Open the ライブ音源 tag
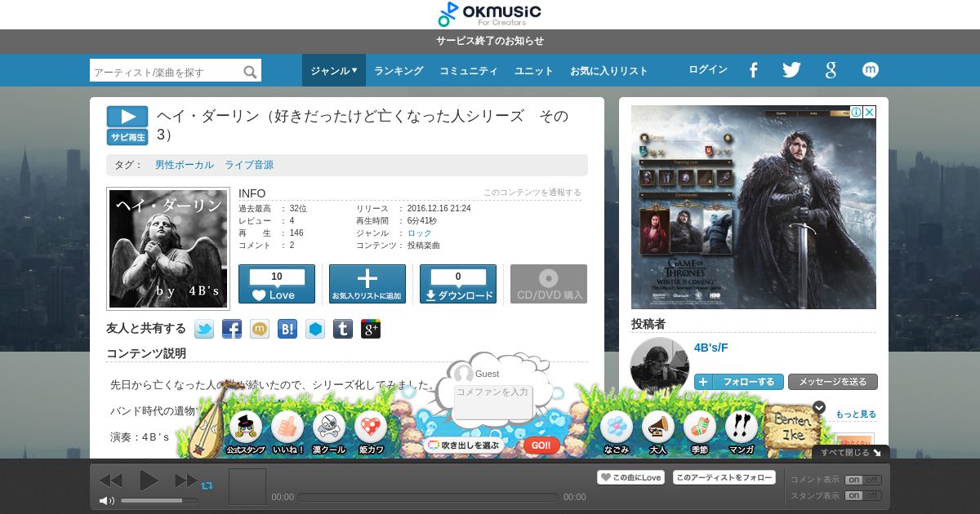Image resolution: width=980 pixels, height=514 pixels. (x=249, y=165)
